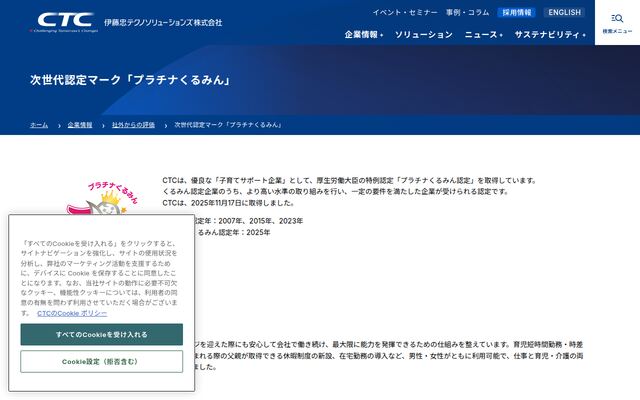The width and height of the screenshot is (640, 400).
Task: Open ソリューション menu item
Action: [x=424, y=35]
